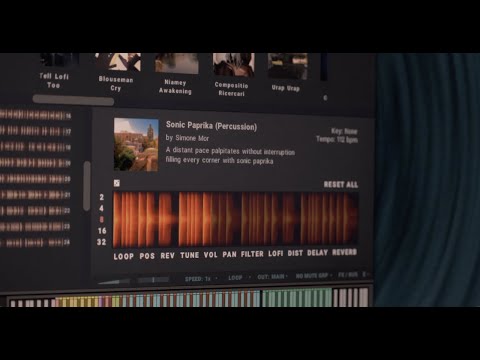Click the small slider left of SPEED
This screenshot has width=480, height=360.
[153, 280]
